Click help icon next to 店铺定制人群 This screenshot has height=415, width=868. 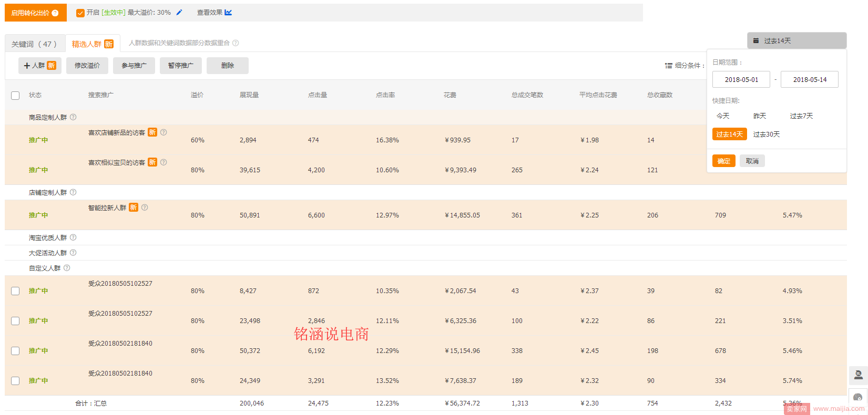[x=73, y=192]
